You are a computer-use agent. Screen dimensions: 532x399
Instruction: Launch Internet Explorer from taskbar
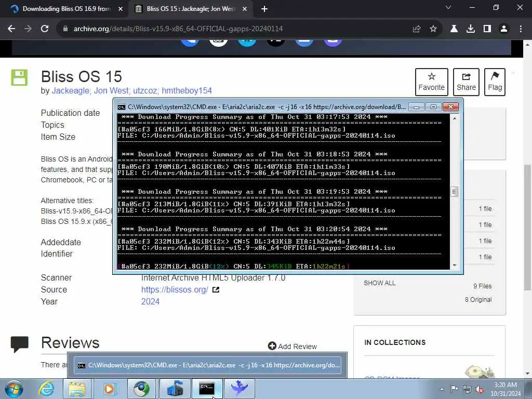(x=46, y=389)
